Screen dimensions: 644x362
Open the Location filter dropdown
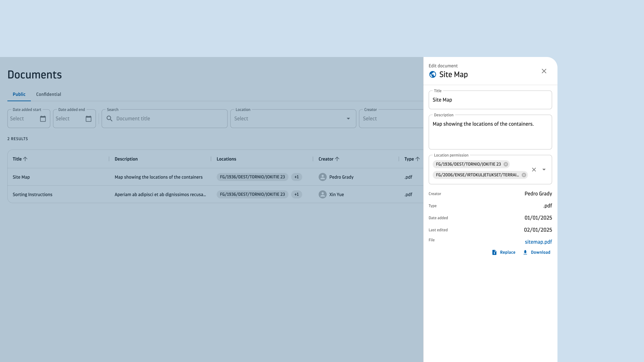[x=348, y=119]
